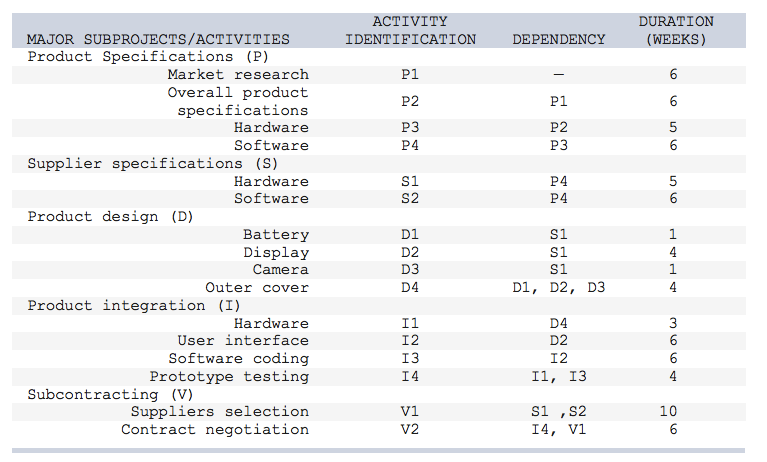The image size is (767, 462).
Task: Click 'Software' in the S2 row
Action: pos(271,199)
